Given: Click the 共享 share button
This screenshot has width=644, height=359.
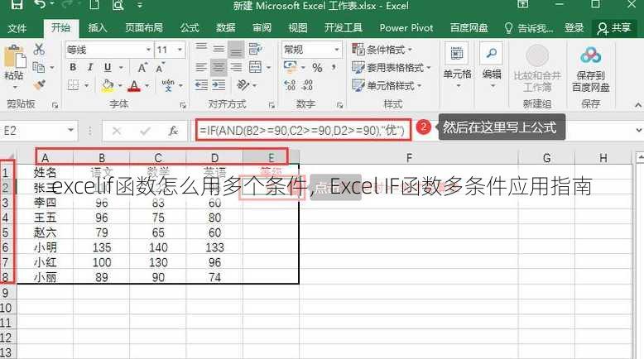Looking at the screenshot, I should click(614, 28).
